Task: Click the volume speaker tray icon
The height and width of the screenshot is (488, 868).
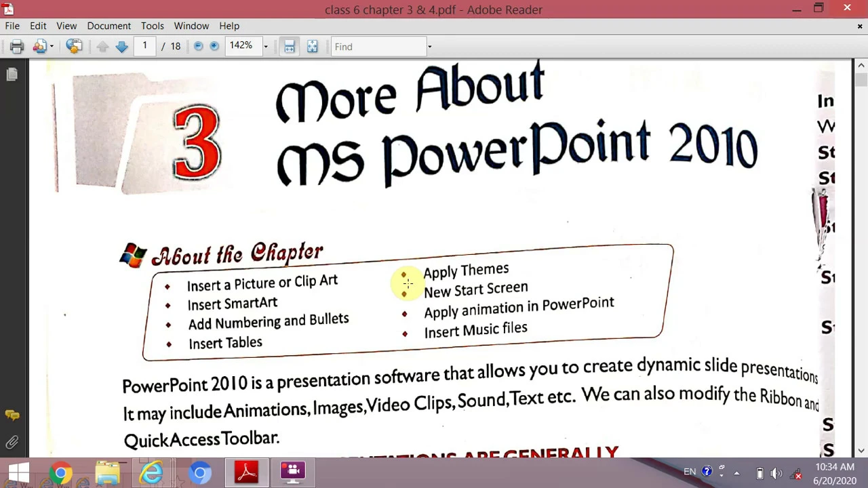Action: (777, 473)
